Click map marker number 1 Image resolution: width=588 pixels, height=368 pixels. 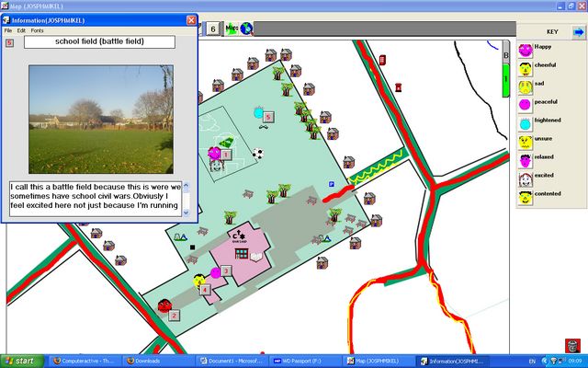click(226, 155)
